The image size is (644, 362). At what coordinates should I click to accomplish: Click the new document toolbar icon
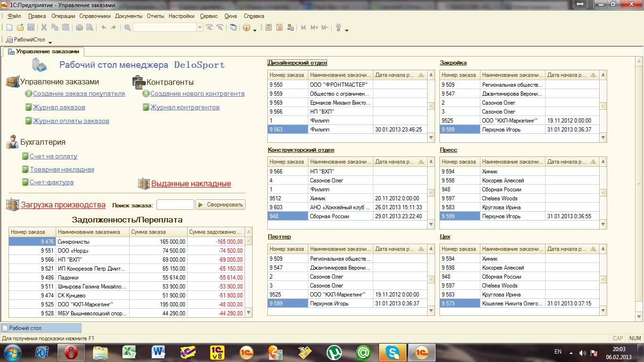[9, 28]
